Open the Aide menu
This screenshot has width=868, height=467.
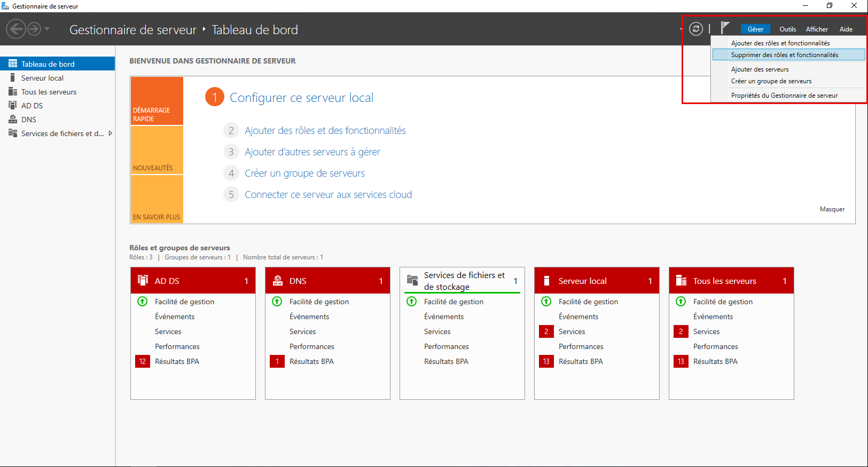point(846,29)
